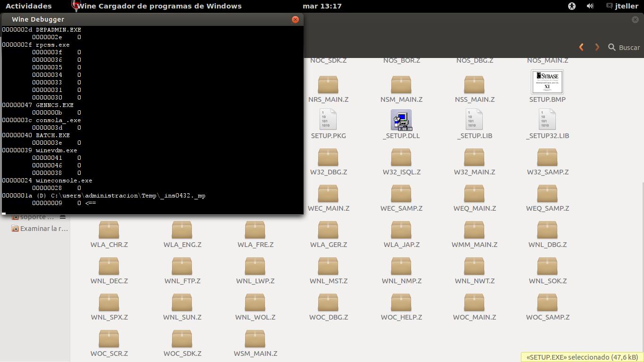Select the WEQ_SAMP.Z archive icon
The height and width of the screenshot is (362, 644).
[547, 194]
